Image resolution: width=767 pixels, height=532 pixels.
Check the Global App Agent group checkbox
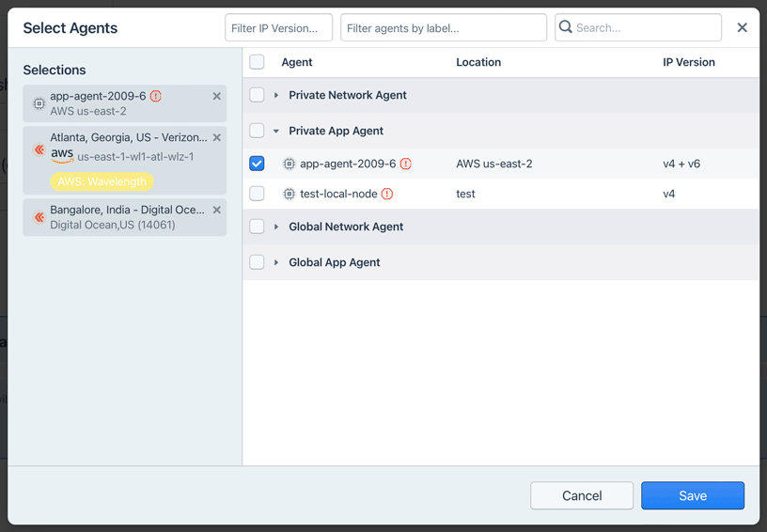(x=257, y=262)
